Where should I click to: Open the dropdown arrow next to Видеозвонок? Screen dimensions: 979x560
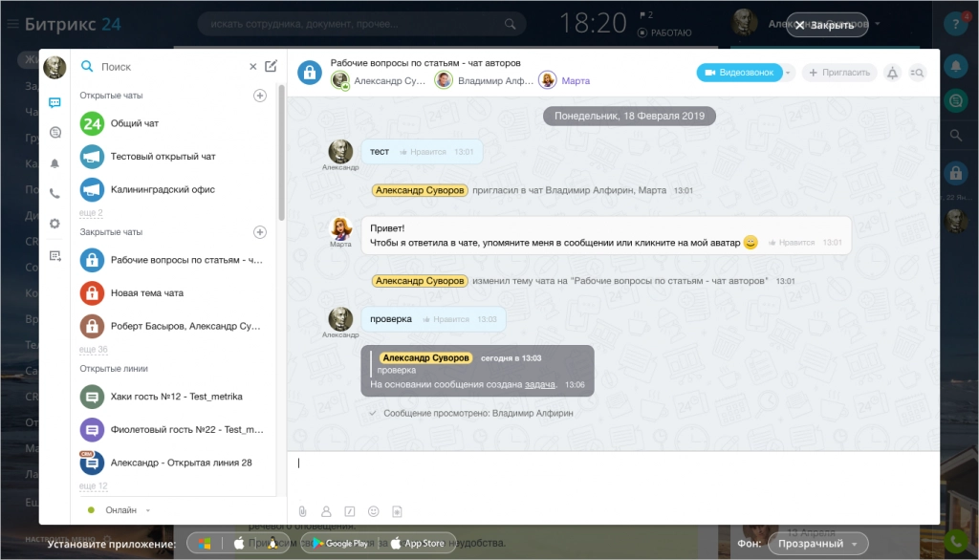pos(789,73)
